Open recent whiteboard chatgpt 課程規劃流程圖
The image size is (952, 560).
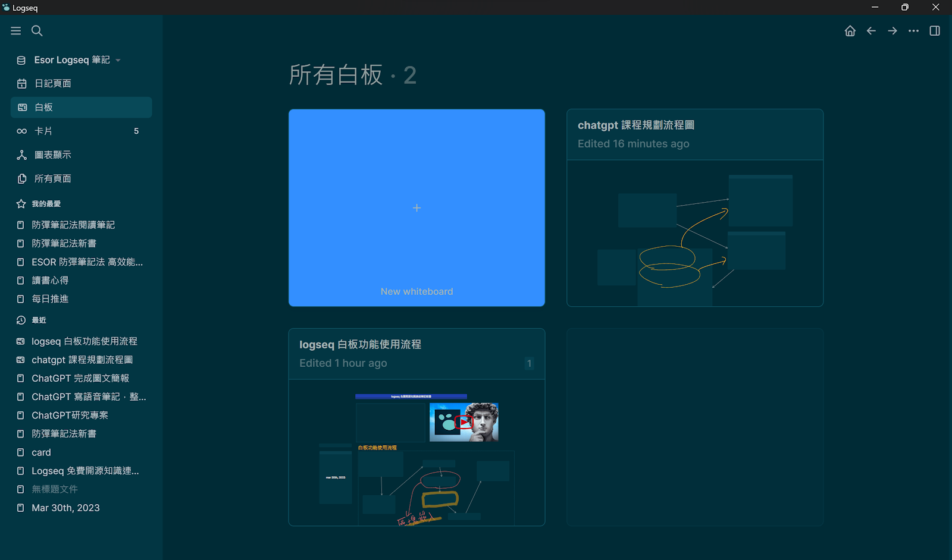coord(81,360)
